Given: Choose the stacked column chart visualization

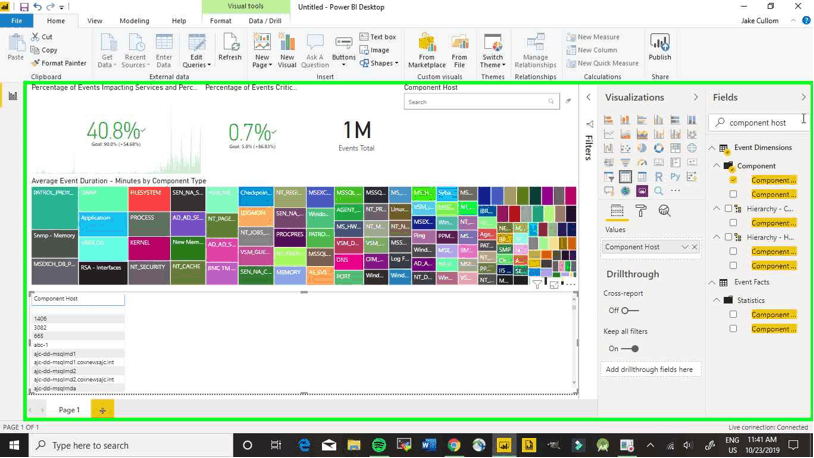Looking at the screenshot, I should coord(625,120).
